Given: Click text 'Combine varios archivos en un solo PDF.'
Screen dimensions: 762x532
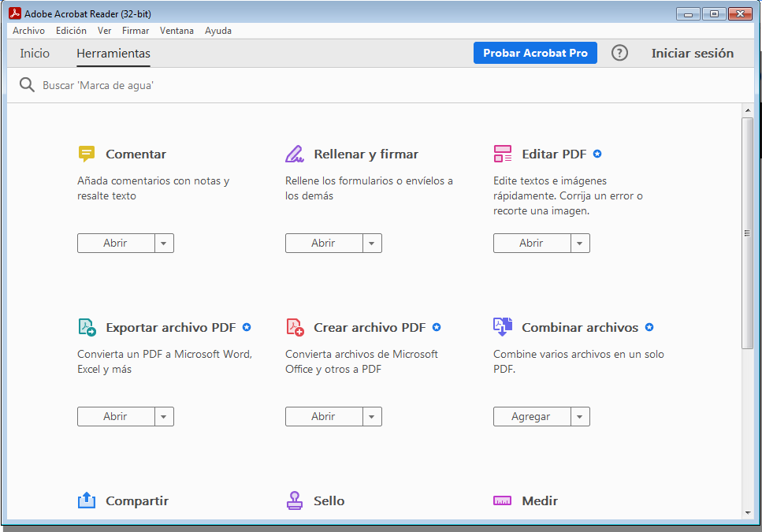Looking at the screenshot, I should (x=578, y=362).
